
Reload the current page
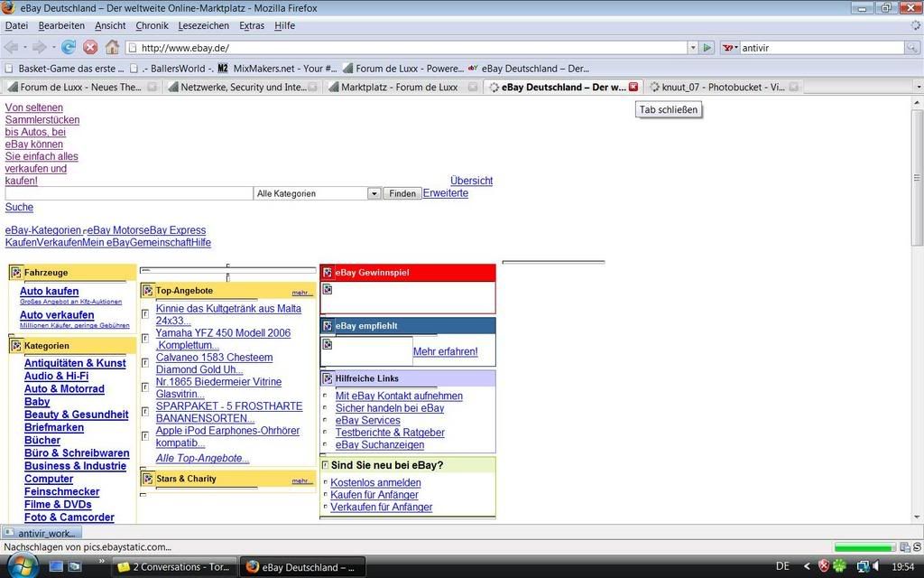click(69, 47)
